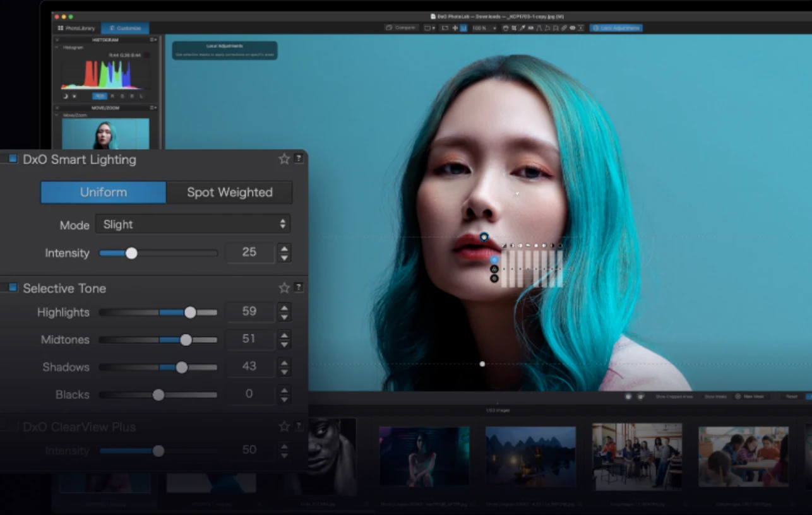Click the Reset button below the viewer
The height and width of the screenshot is (515, 812).
(x=791, y=396)
